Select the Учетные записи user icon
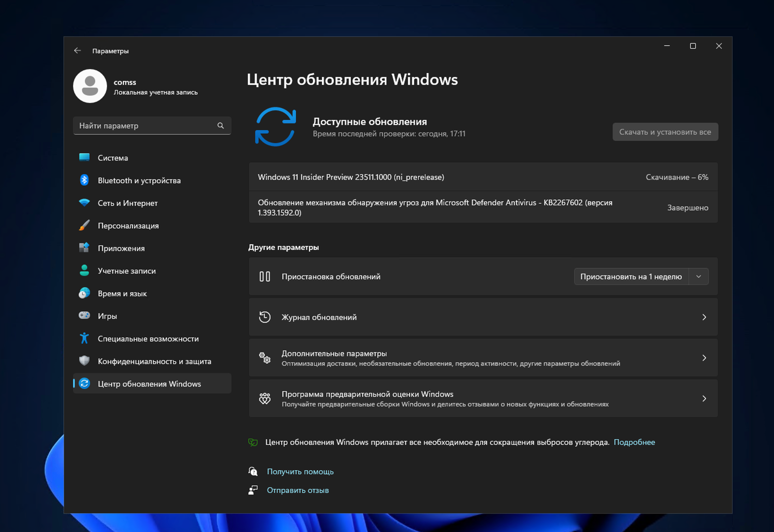 click(84, 270)
